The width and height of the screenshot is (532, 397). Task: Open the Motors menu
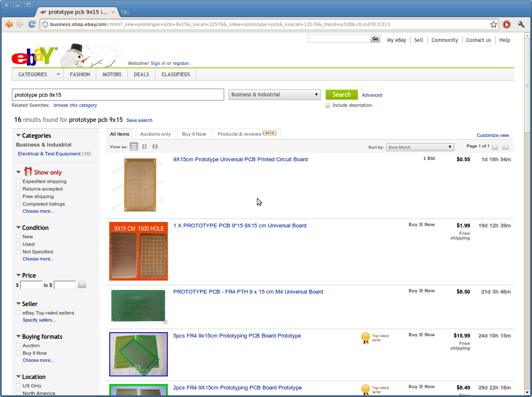112,75
